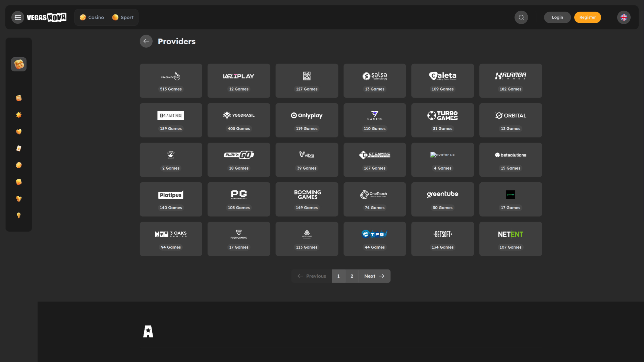Image resolution: width=644 pixels, height=362 pixels.
Task: Switch to the Casino tab
Action: coord(92,17)
